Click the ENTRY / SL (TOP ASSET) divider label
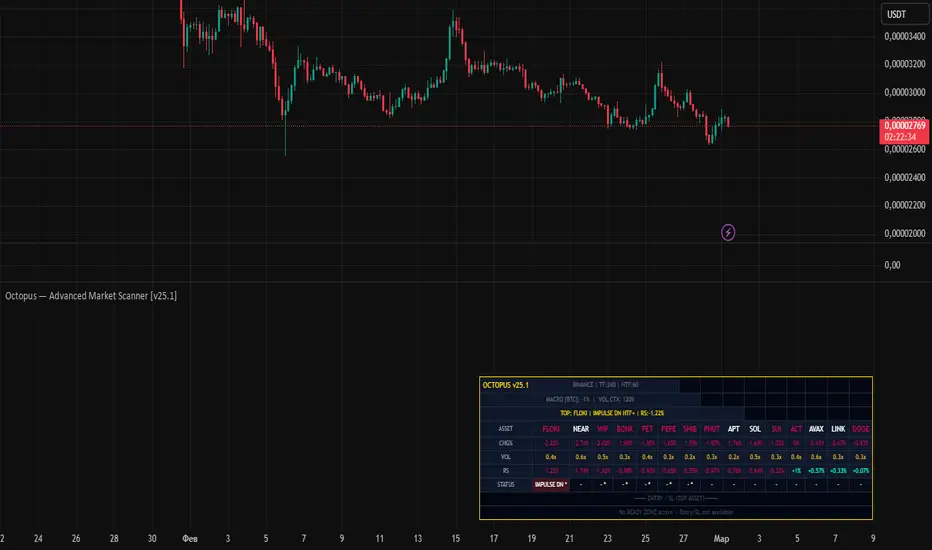 click(676, 498)
